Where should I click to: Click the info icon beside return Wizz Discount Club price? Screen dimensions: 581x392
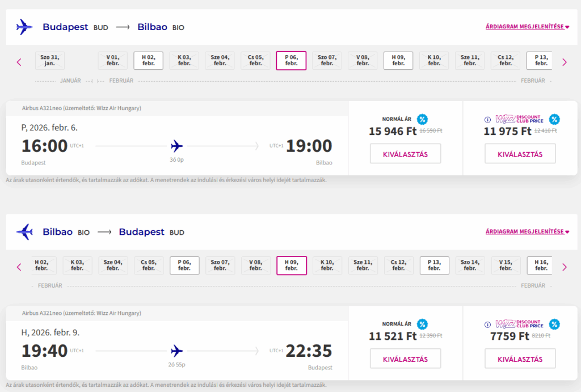(x=487, y=324)
